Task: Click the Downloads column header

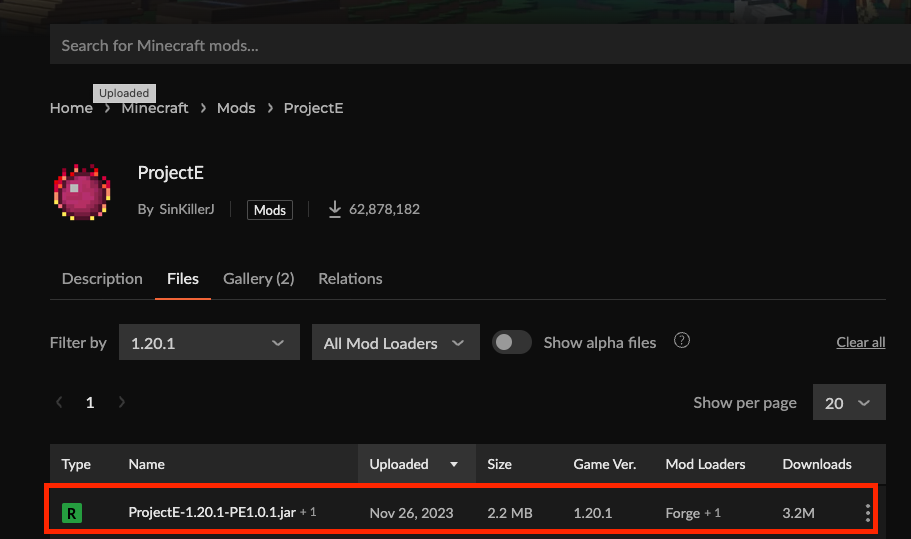Action: click(x=817, y=464)
